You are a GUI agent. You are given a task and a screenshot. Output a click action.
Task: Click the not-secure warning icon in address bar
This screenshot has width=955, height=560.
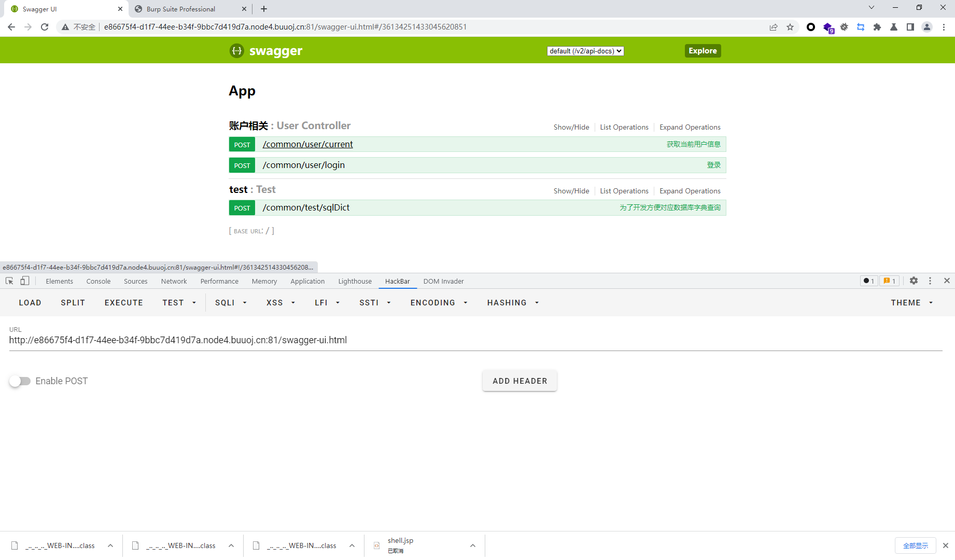[65, 27]
